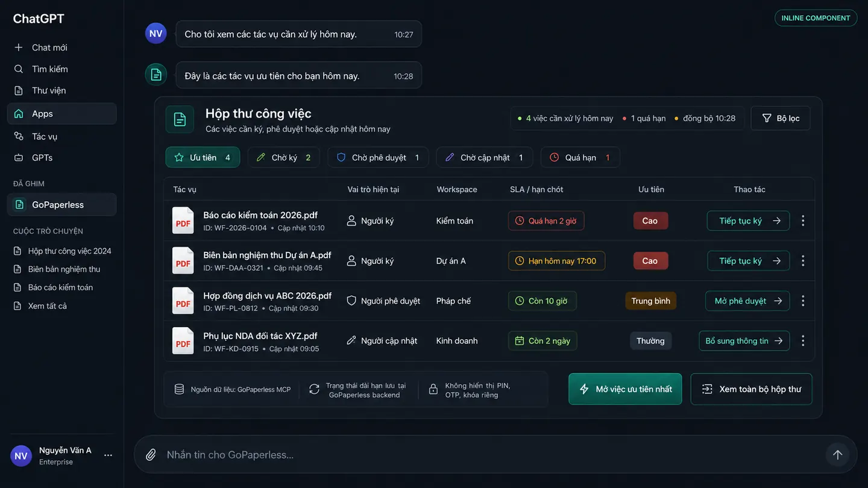Click the Mở phê duyệt button
This screenshot has height=488, width=868.
747,301
